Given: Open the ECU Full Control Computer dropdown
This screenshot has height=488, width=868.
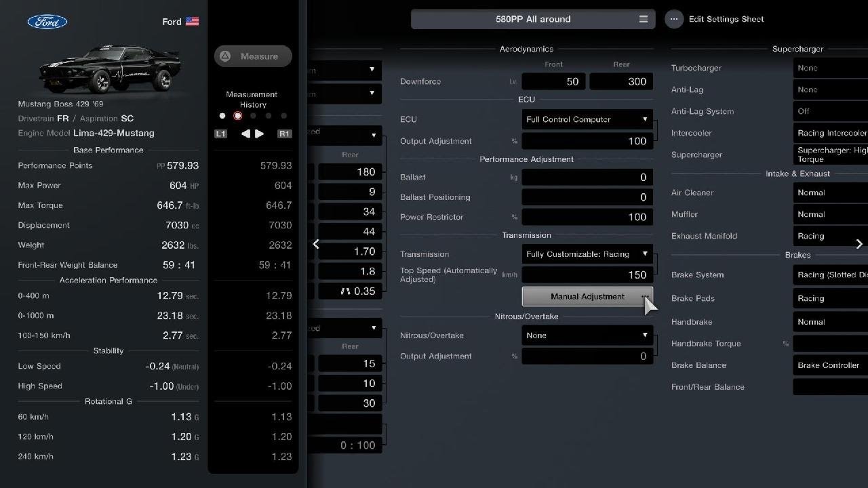Looking at the screenshot, I should pos(587,119).
